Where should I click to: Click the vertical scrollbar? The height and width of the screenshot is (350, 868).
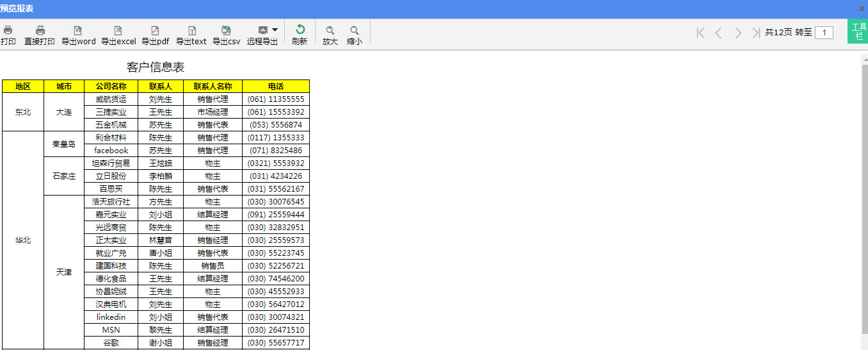[864, 192]
